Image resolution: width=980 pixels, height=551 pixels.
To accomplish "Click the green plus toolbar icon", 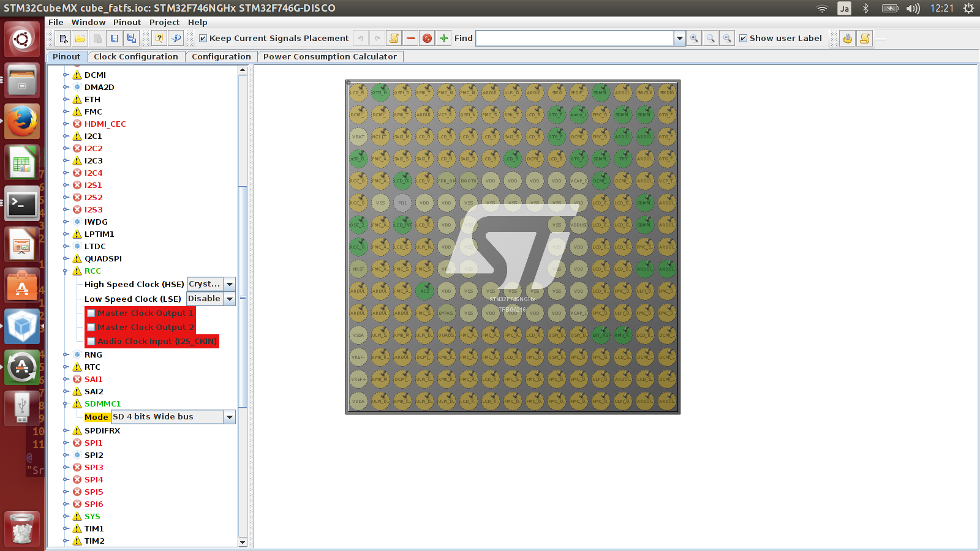I will point(443,39).
